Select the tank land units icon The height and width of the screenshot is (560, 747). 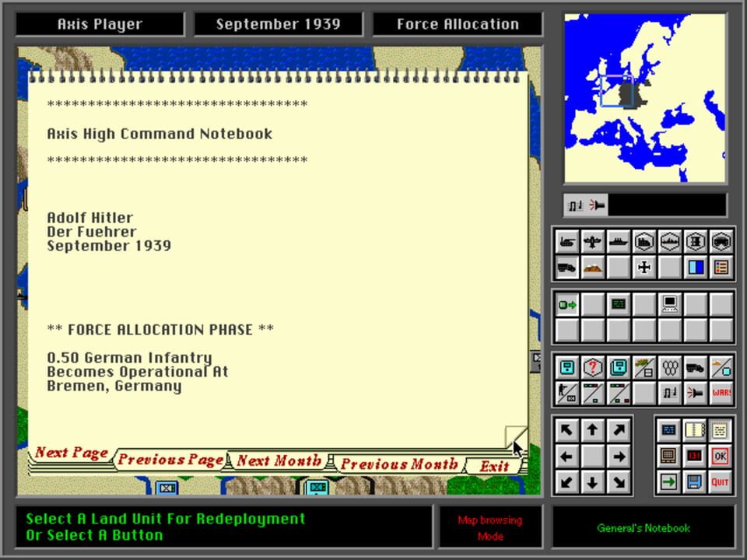coord(567,242)
